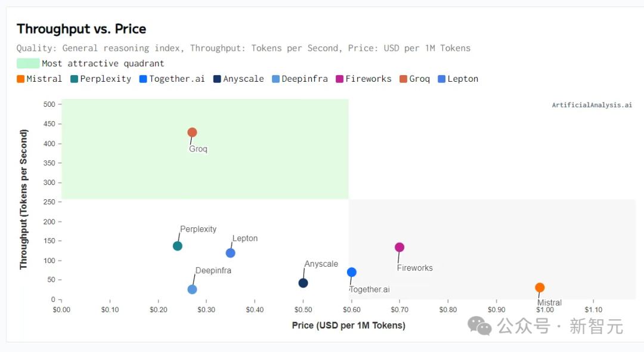This screenshot has width=644, height=352.
Task: Select the Fireworks data point
Action: (400, 247)
